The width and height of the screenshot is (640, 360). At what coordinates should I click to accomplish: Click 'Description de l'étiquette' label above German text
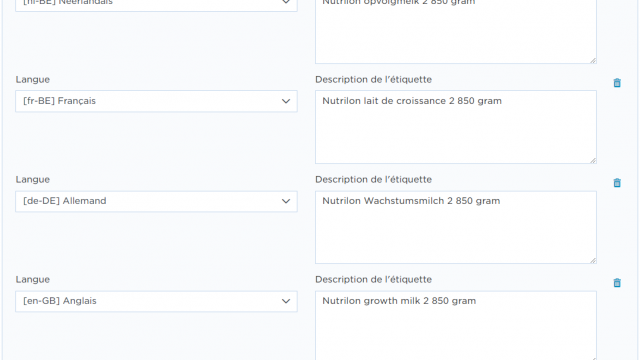coord(373,180)
